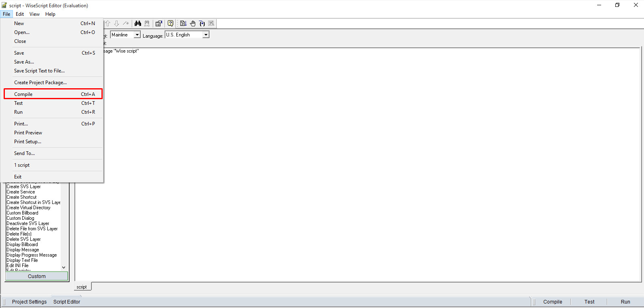Select Delete File(s) action
Image resolution: width=644 pixels, height=308 pixels.
(19, 234)
